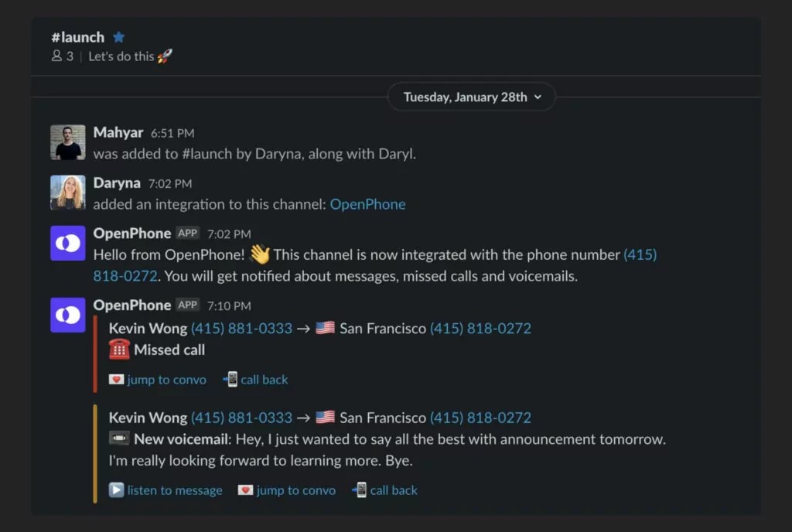Click the 7:02 PM timestamp on Daryna's message
Screen dimensions: 792x532
[169, 184]
